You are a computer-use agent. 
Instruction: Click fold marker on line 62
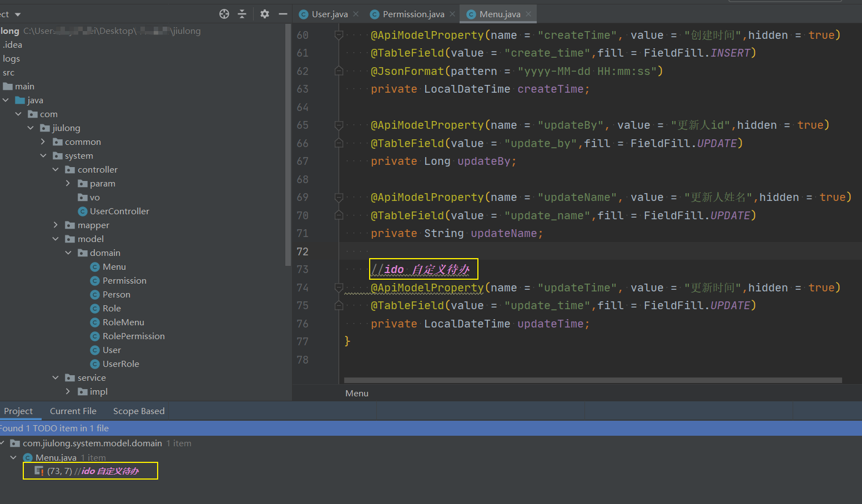pyautogui.click(x=339, y=71)
